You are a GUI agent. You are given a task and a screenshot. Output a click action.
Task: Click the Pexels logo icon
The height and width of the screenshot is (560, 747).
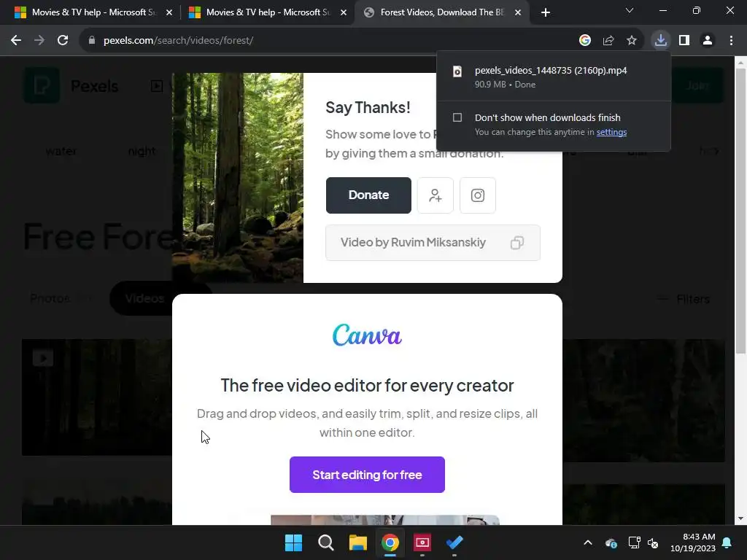[x=42, y=86]
